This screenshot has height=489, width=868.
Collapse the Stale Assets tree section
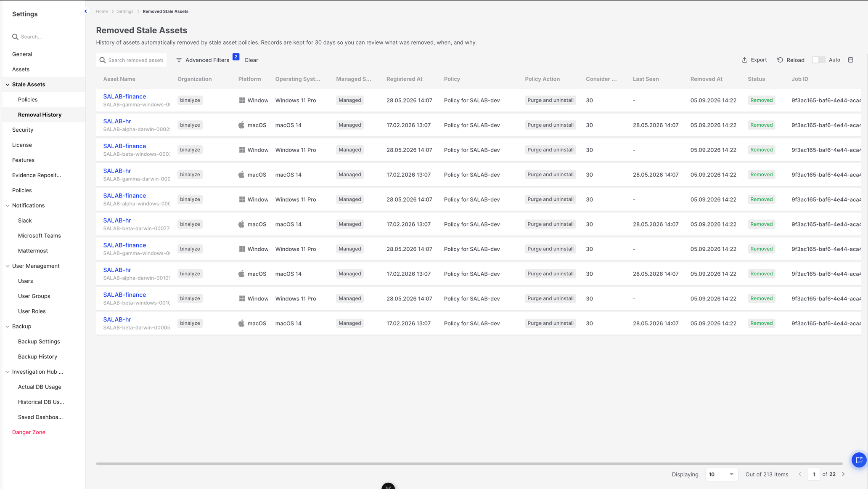8,85
